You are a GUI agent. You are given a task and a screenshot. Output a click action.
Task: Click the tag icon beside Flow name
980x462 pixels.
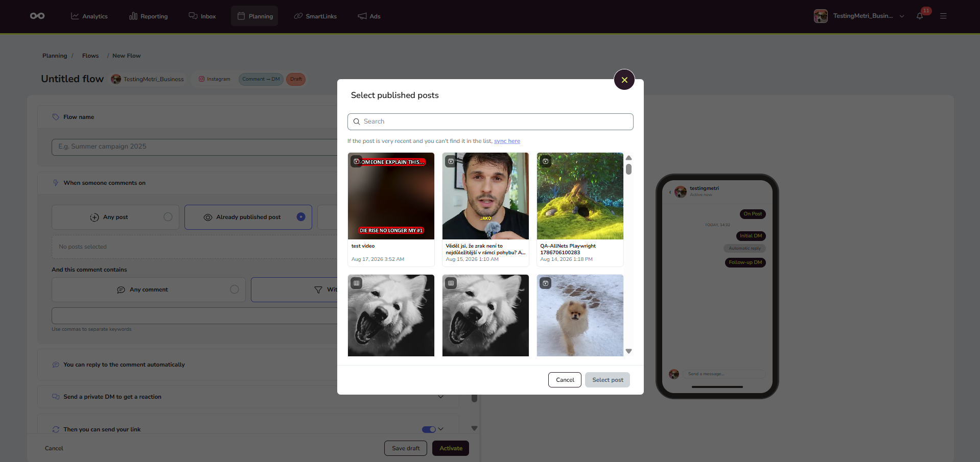coord(56,117)
